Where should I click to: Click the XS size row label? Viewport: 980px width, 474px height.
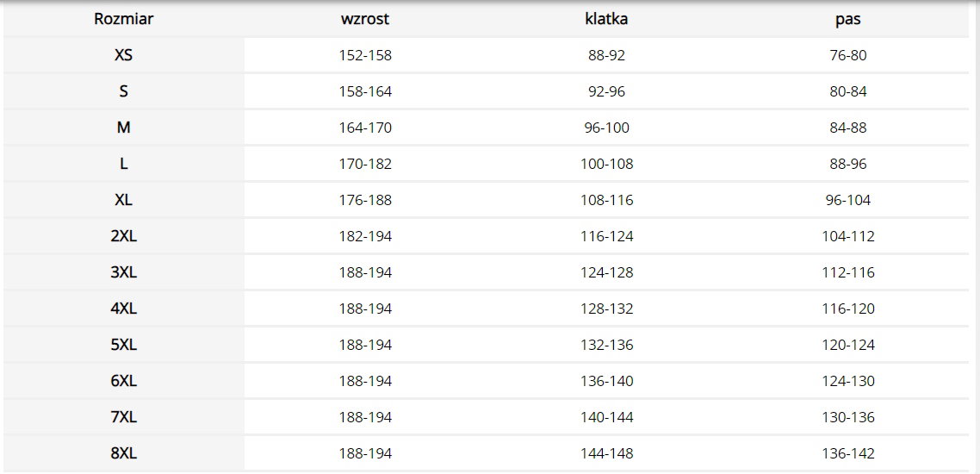click(124, 55)
